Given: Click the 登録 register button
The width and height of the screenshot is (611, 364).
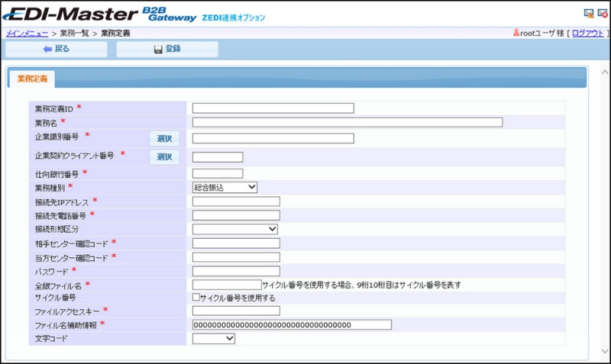Looking at the screenshot, I should 167,49.
